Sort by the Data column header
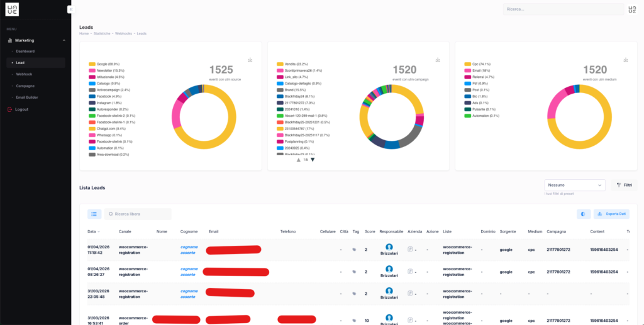This screenshot has height=325, width=644. [x=94, y=231]
